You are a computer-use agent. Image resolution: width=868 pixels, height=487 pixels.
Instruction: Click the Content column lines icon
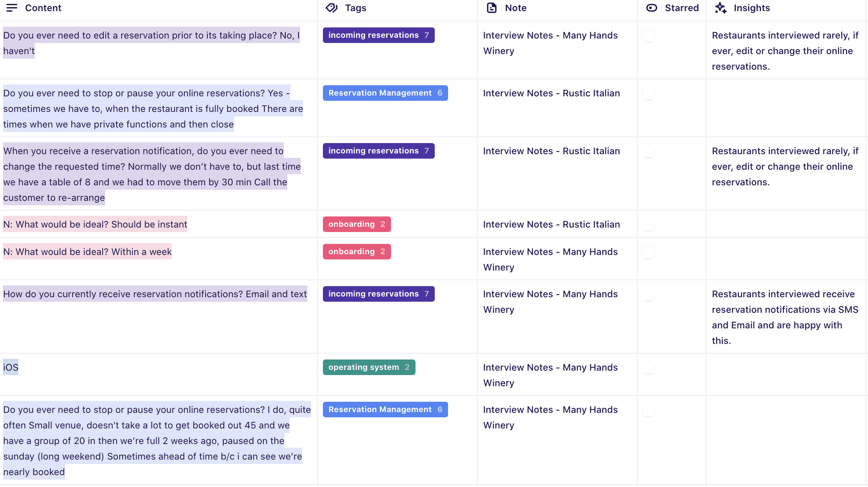[12, 8]
